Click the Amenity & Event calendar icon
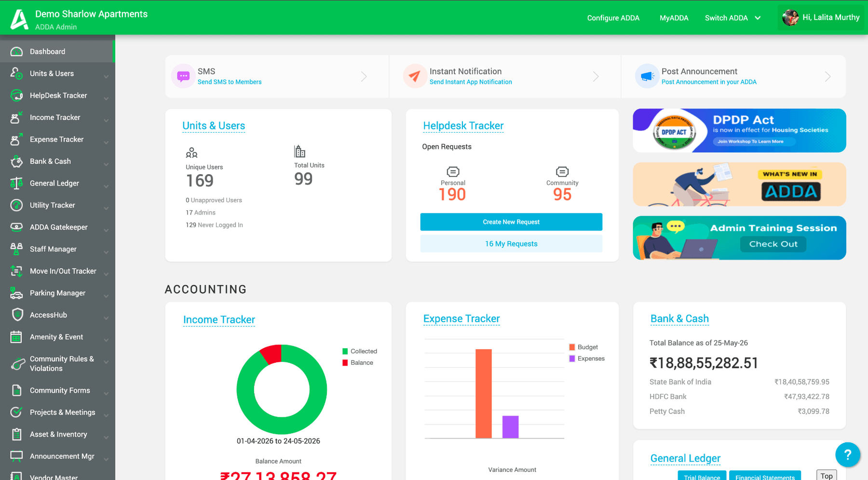Screen dimensions: 868x480 click(x=16, y=337)
